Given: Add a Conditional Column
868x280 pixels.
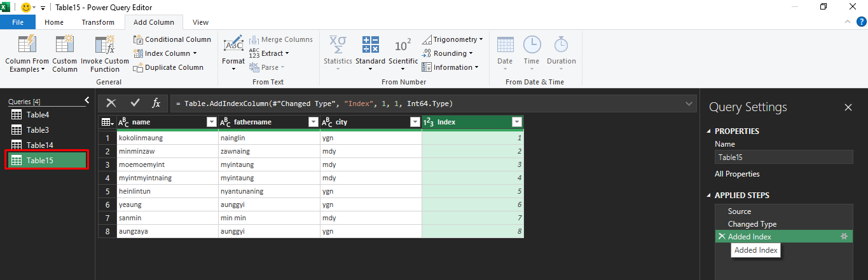Looking at the screenshot, I should (x=172, y=39).
